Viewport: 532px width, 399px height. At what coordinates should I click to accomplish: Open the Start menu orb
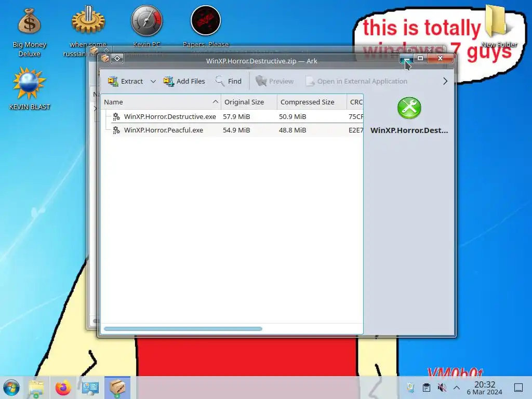click(11, 388)
